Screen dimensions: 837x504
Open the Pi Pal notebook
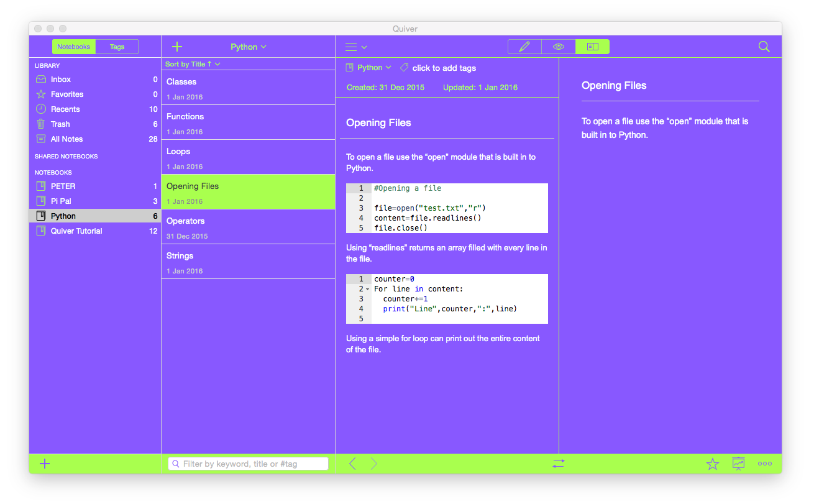pos(95,201)
